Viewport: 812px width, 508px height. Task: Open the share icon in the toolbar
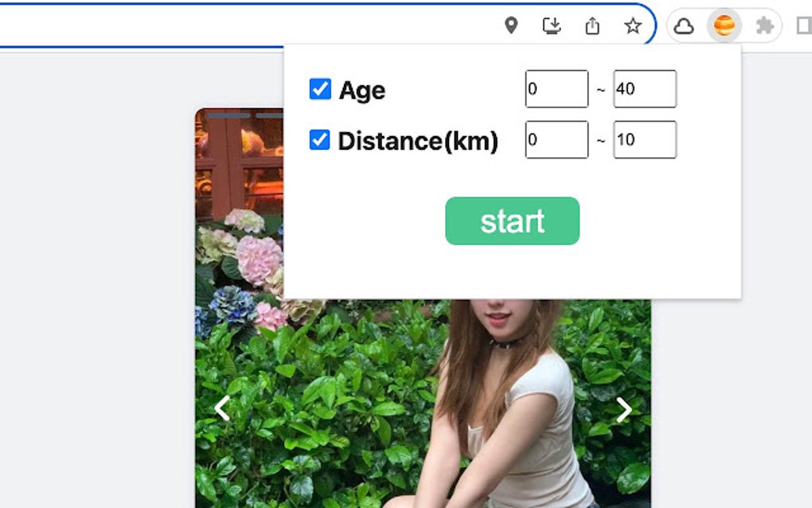point(592,25)
